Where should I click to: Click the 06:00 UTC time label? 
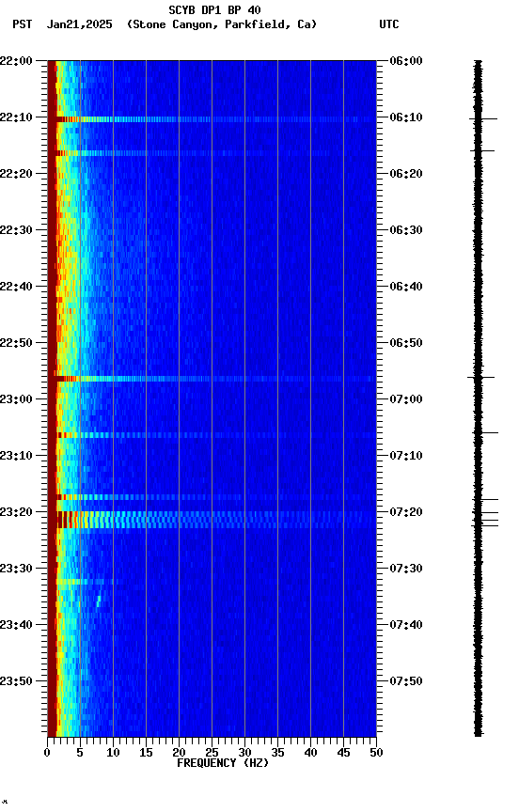pos(405,61)
